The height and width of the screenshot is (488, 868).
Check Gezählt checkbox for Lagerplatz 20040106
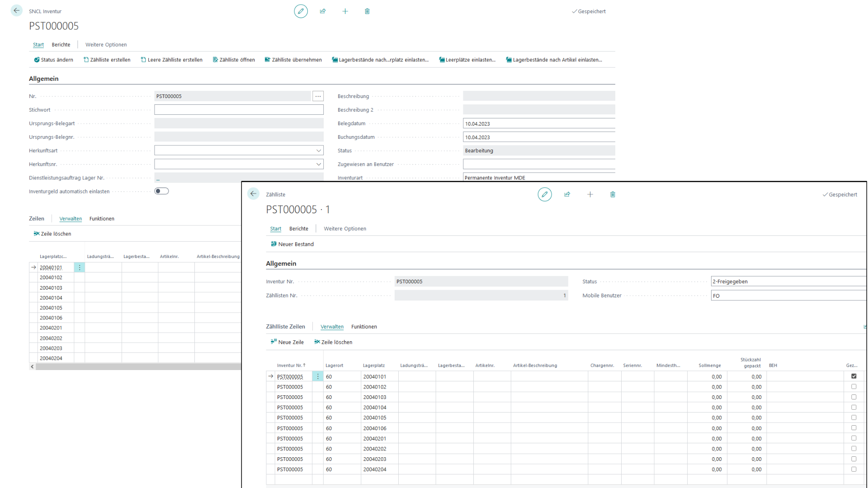coord(854,428)
